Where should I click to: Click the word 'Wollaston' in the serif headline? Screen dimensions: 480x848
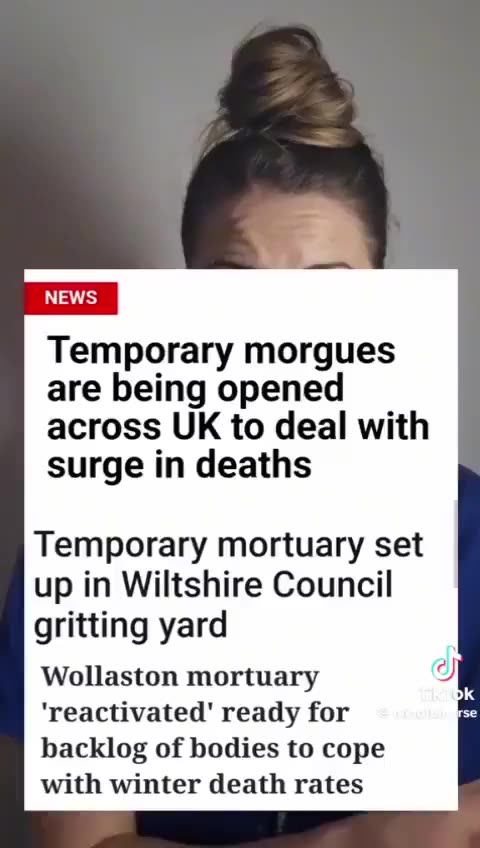click(x=109, y=676)
